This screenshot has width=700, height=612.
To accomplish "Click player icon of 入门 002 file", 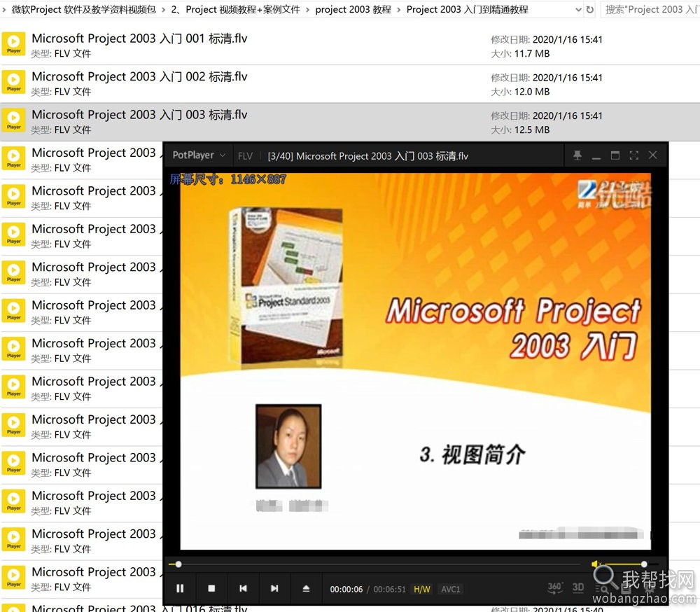I will click(x=14, y=82).
